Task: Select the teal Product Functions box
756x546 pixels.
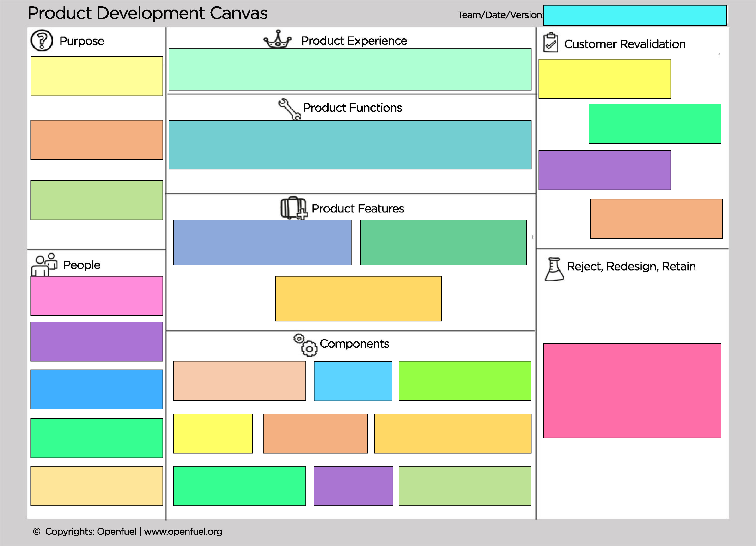Action: tap(350, 145)
